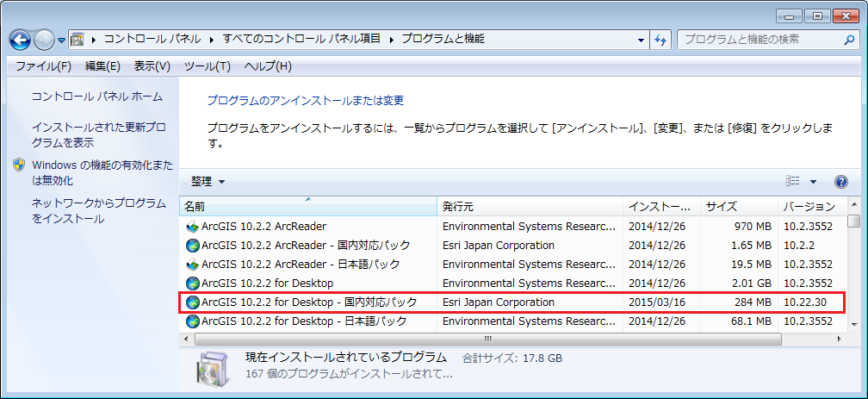Open the ツール(T) menu
The image size is (868, 399).
click(x=207, y=66)
